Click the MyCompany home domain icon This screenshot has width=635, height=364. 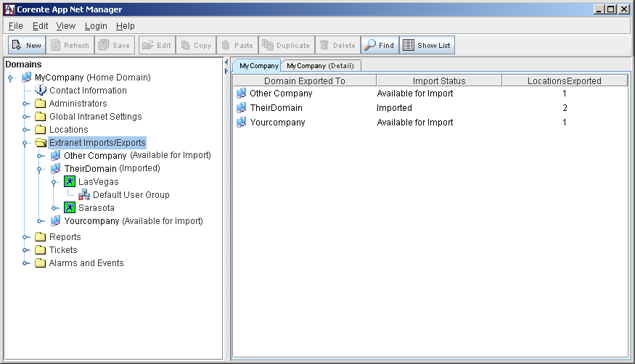[x=26, y=78]
